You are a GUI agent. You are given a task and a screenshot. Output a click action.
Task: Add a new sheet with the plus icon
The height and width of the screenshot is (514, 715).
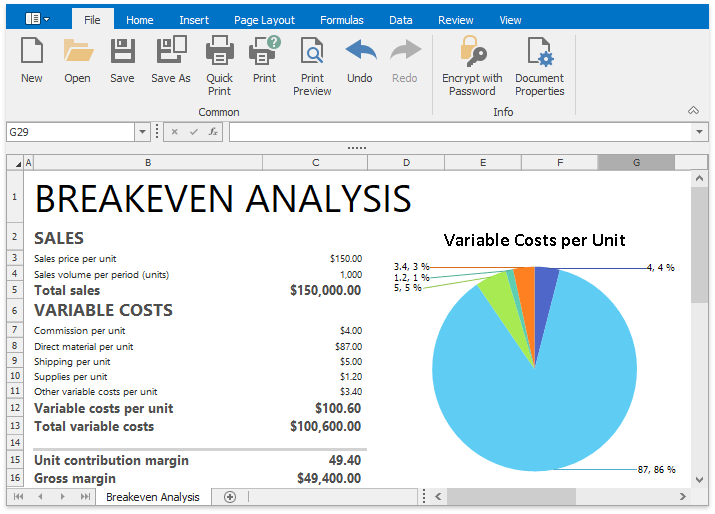click(x=230, y=497)
